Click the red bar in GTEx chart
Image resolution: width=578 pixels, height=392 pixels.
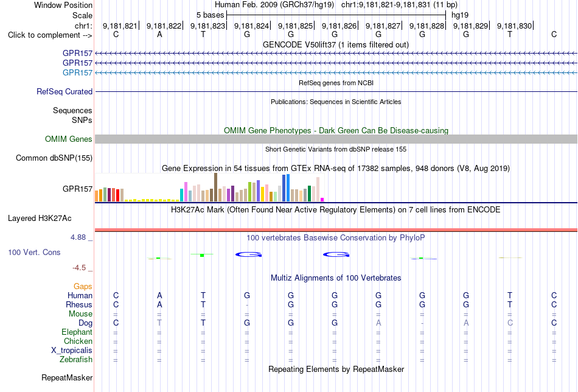point(117,195)
